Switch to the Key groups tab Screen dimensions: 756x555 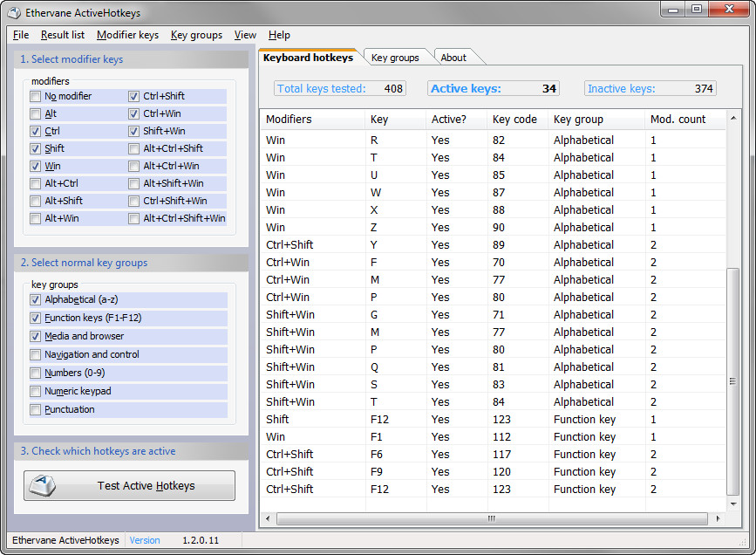395,58
